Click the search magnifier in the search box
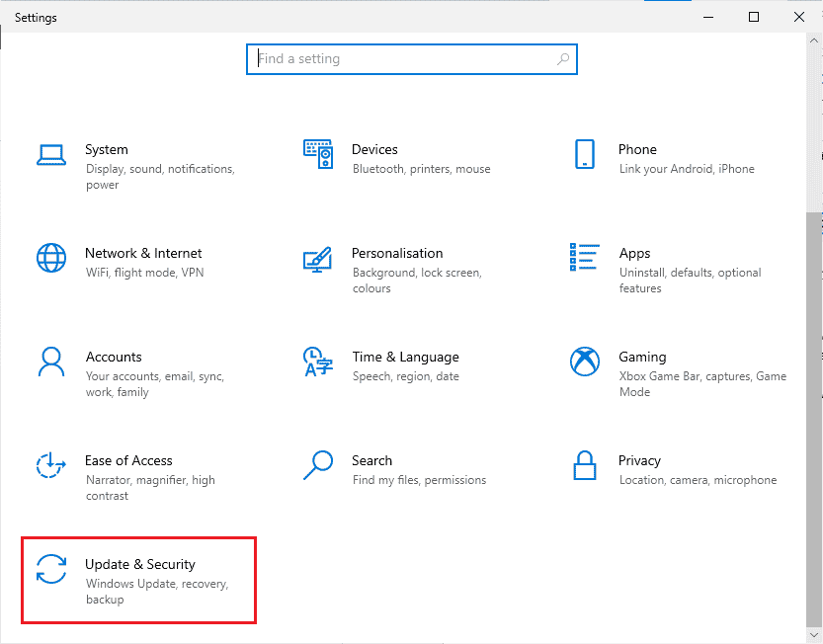The width and height of the screenshot is (823, 644). (563, 59)
